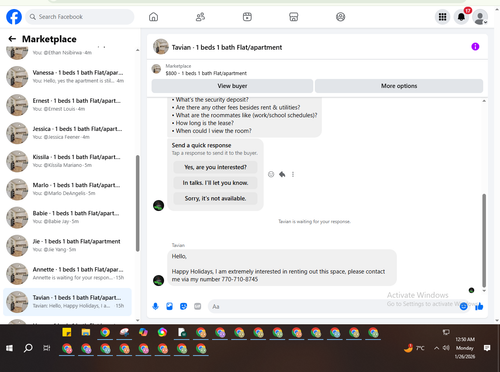Choose a GIF

click(197, 306)
